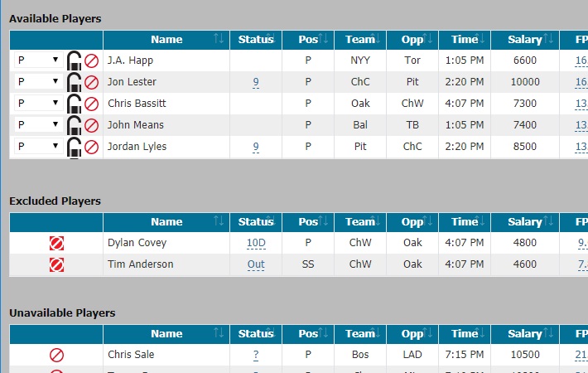Exclude J.A. Happ with the red circle icon
Viewport: 588px width, 373px height.
point(91,61)
